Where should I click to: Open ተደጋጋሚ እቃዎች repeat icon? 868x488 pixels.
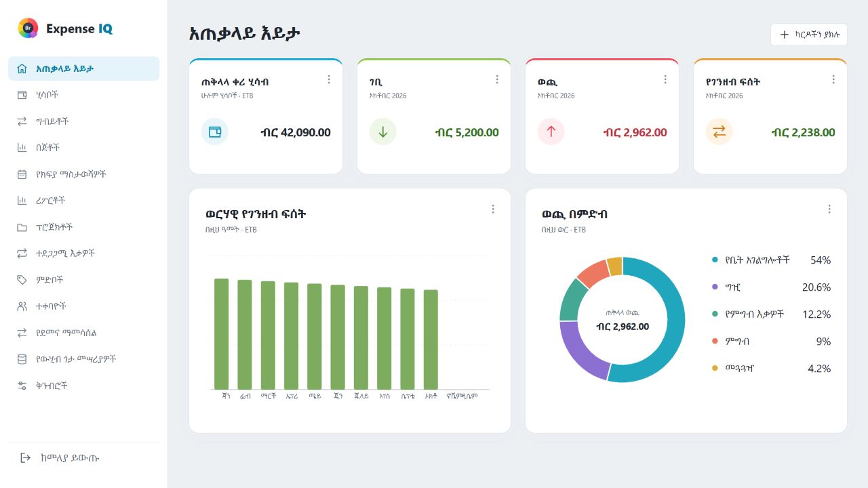click(22, 253)
